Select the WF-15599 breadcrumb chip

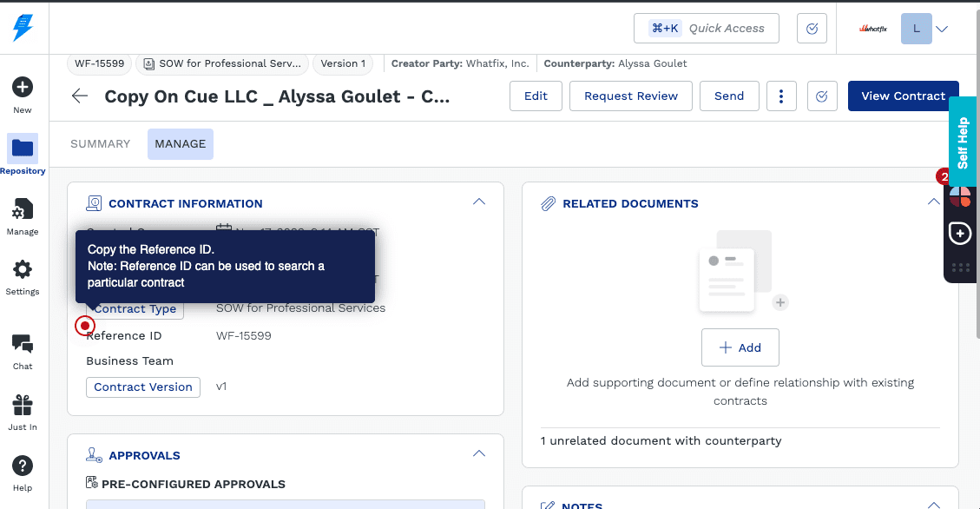pos(98,63)
